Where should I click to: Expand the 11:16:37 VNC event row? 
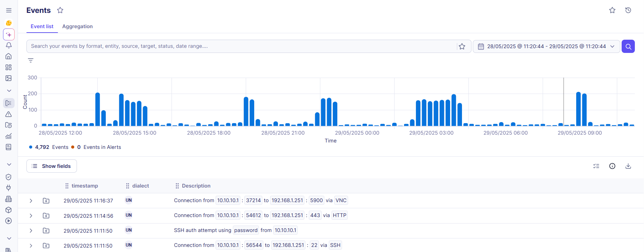pyautogui.click(x=31, y=201)
